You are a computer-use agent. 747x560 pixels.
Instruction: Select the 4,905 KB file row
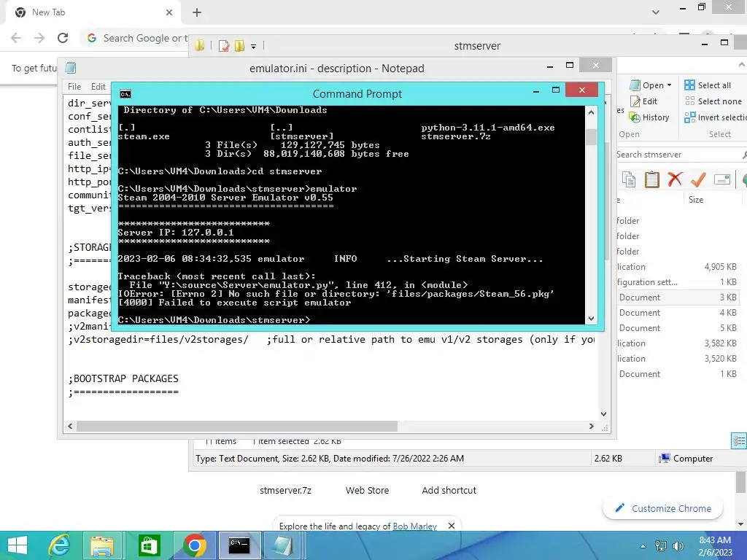click(678, 267)
